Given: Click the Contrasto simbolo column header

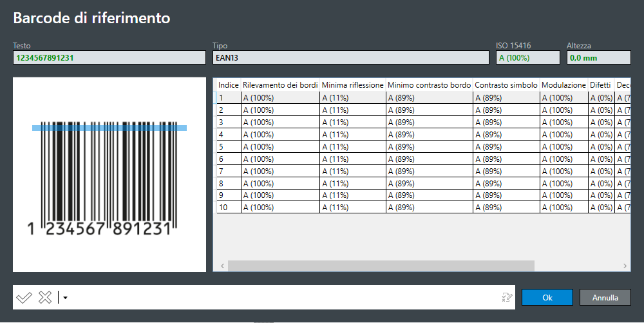Looking at the screenshot, I should 506,85.
